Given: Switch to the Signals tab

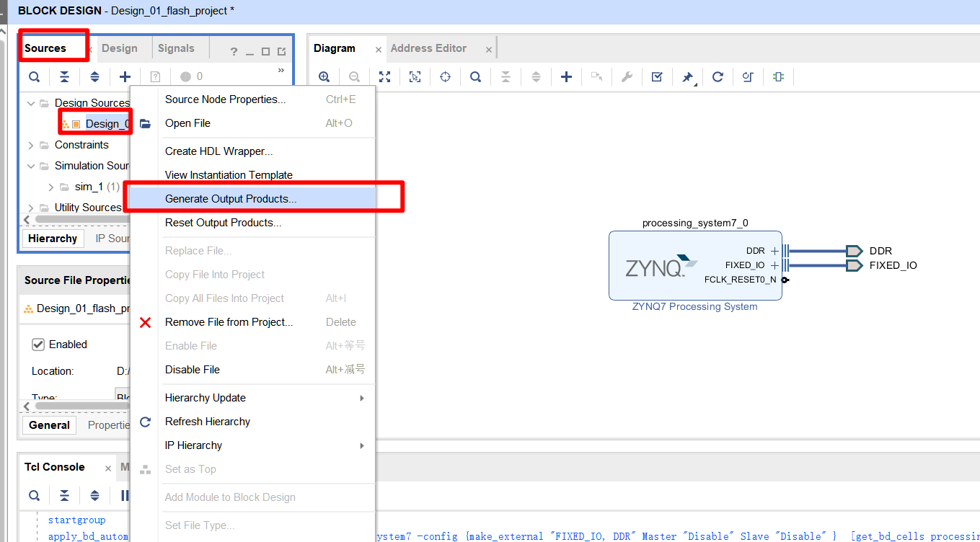Looking at the screenshot, I should pyautogui.click(x=176, y=48).
